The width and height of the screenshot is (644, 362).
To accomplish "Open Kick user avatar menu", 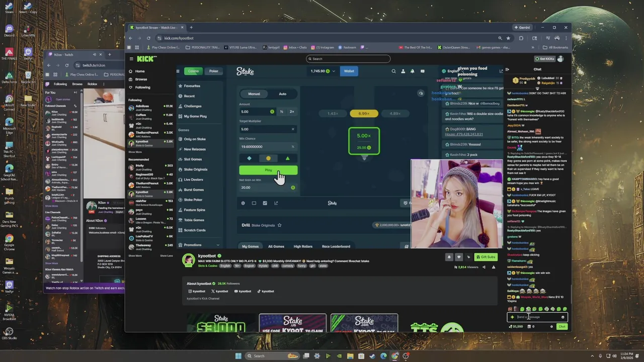I will [560, 59].
